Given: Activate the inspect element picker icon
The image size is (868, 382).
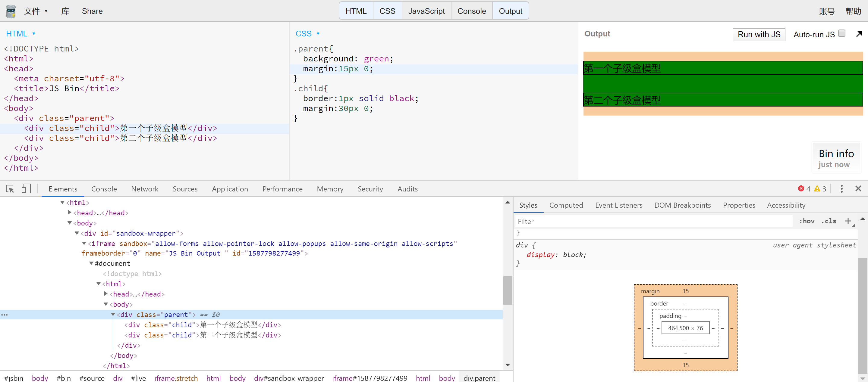Looking at the screenshot, I should tap(10, 189).
